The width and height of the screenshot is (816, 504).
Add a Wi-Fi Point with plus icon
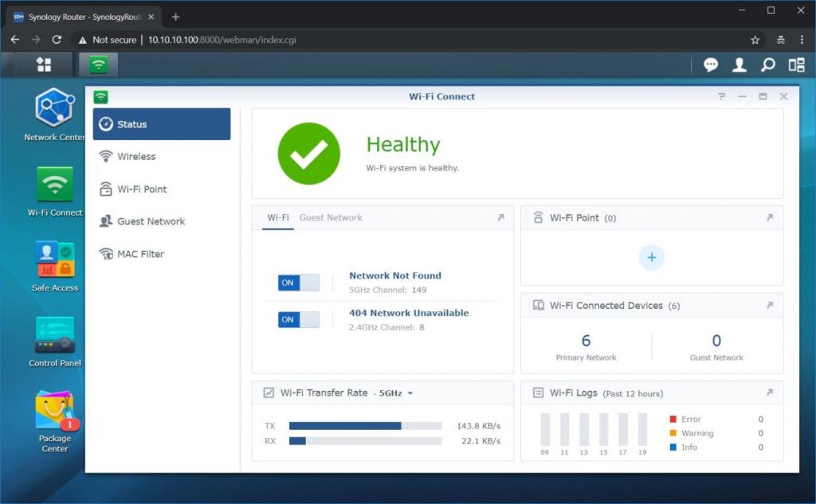tap(652, 257)
